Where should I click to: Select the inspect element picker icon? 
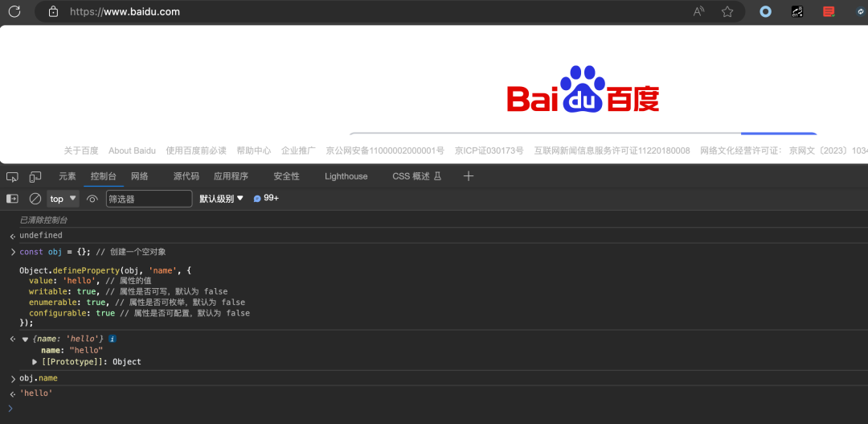pos(12,177)
